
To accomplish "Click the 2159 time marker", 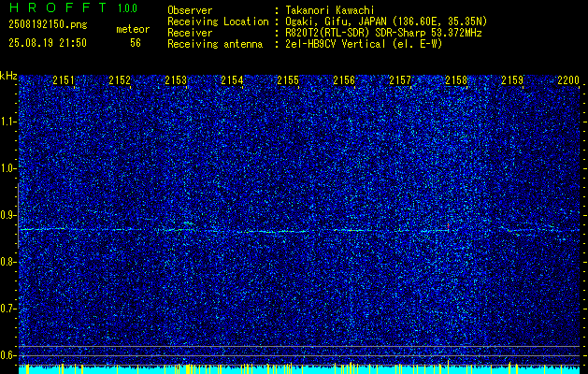I will coord(512,80).
